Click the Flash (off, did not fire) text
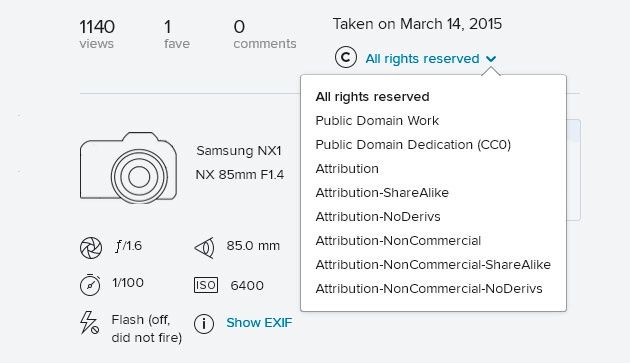This screenshot has width=630, height=363. [x=147, y=328]
